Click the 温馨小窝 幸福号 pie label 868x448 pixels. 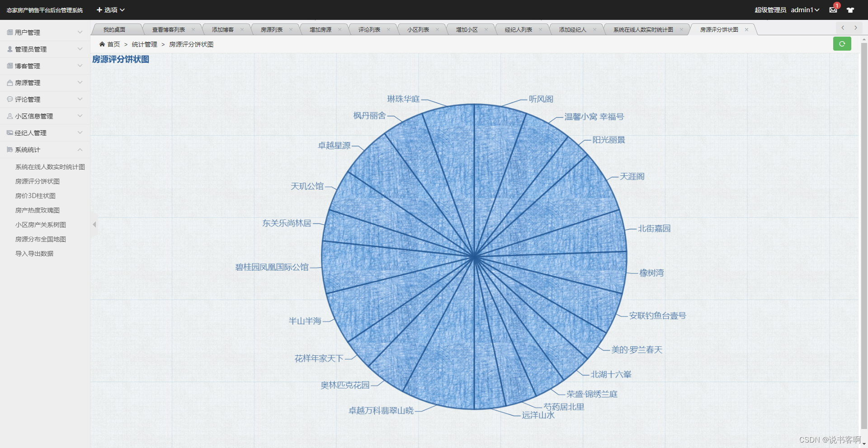pos(594,117)
